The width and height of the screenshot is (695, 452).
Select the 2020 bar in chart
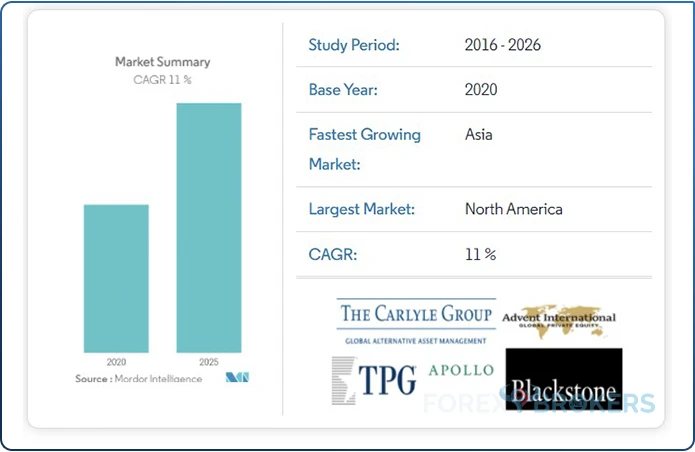[116, 279]
